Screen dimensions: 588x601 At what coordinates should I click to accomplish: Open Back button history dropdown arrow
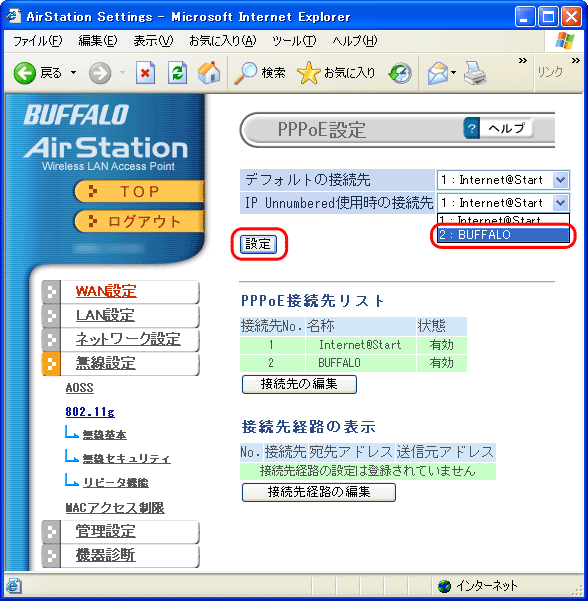coord(73,72)
